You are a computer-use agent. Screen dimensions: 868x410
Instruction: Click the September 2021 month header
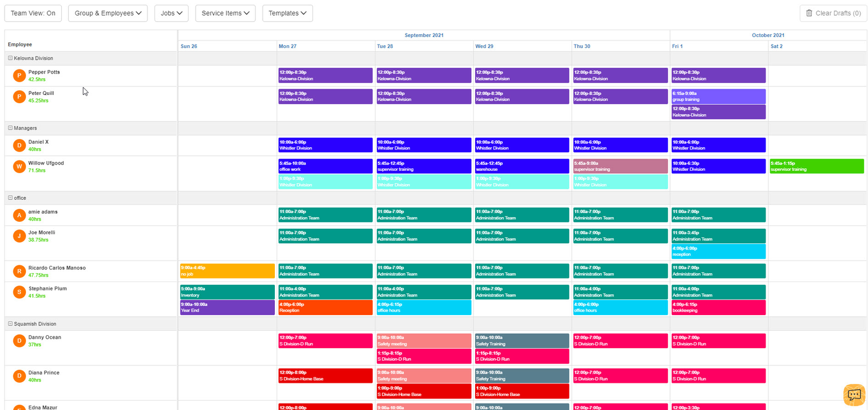[424, 35]
